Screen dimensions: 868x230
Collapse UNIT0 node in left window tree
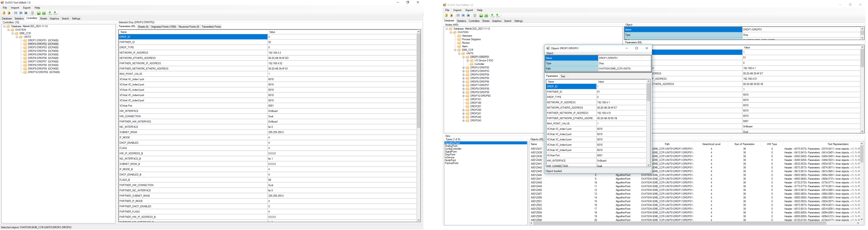[x=17, y=37]
